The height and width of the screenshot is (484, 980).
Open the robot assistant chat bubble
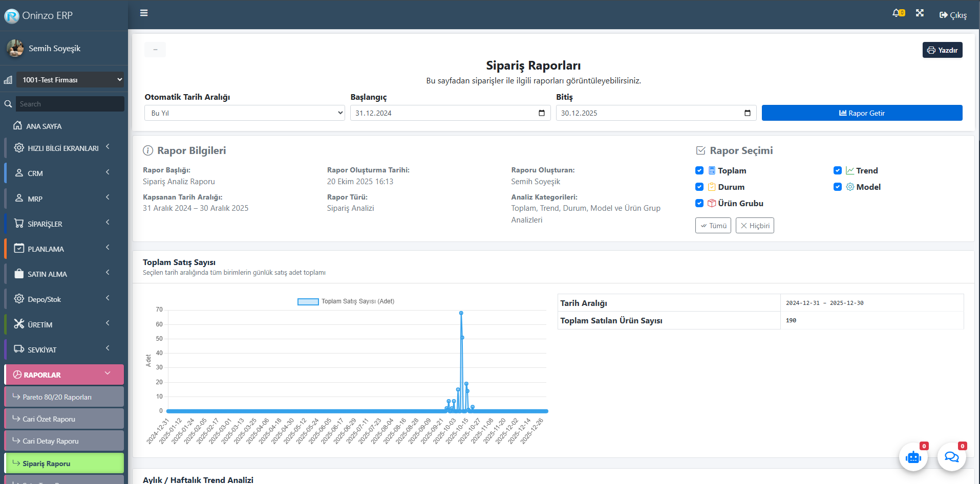point(913,457)
